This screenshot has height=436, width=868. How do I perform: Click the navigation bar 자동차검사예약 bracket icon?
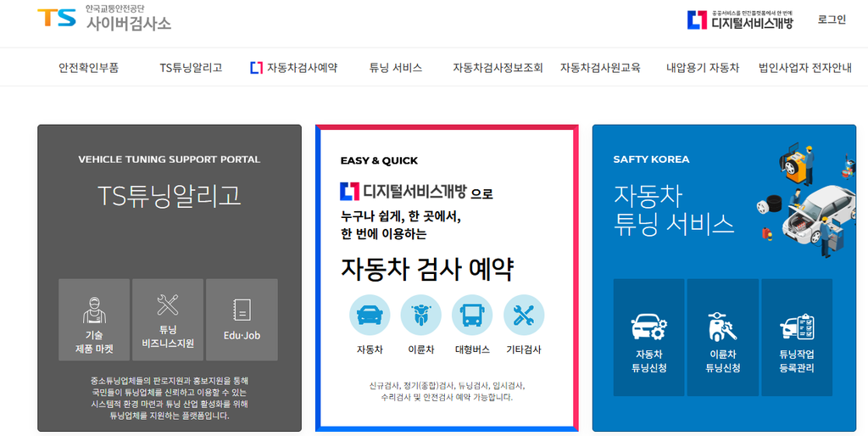click(x=256, y=68)
